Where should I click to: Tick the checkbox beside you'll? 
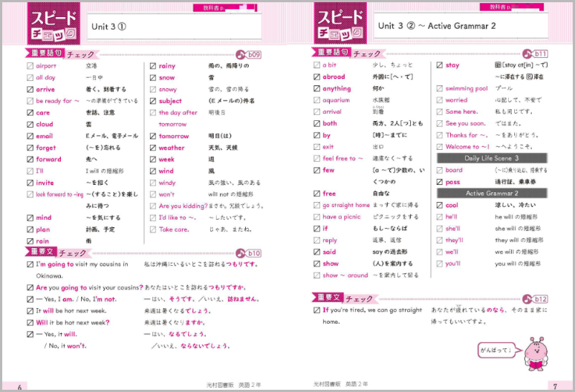(440, 264)
